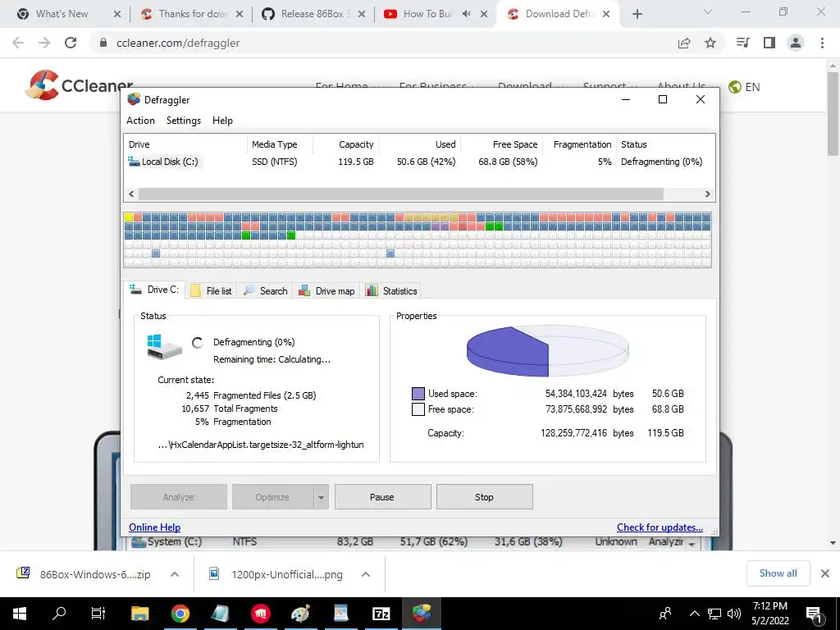The height and width of the screenshot is (630, 840).
Task: Open the Help menu in Defraggler
Action: tap(222, 121)
